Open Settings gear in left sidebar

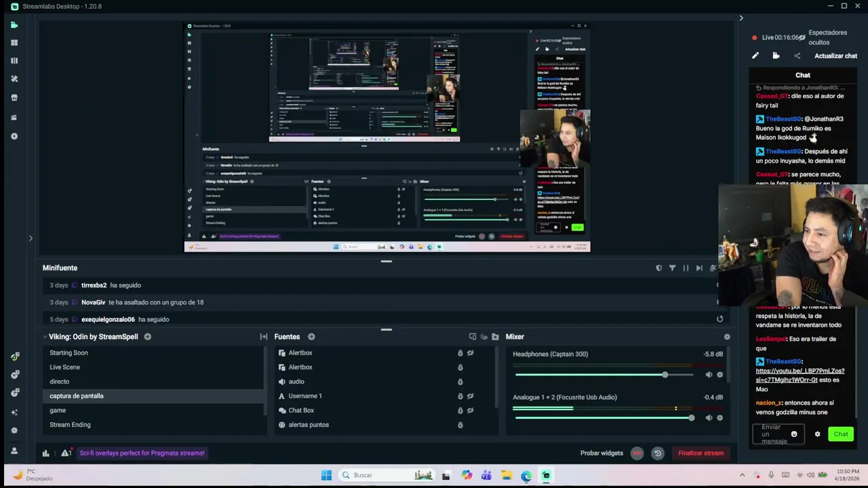pyautogui.click(x=14, y=430)
